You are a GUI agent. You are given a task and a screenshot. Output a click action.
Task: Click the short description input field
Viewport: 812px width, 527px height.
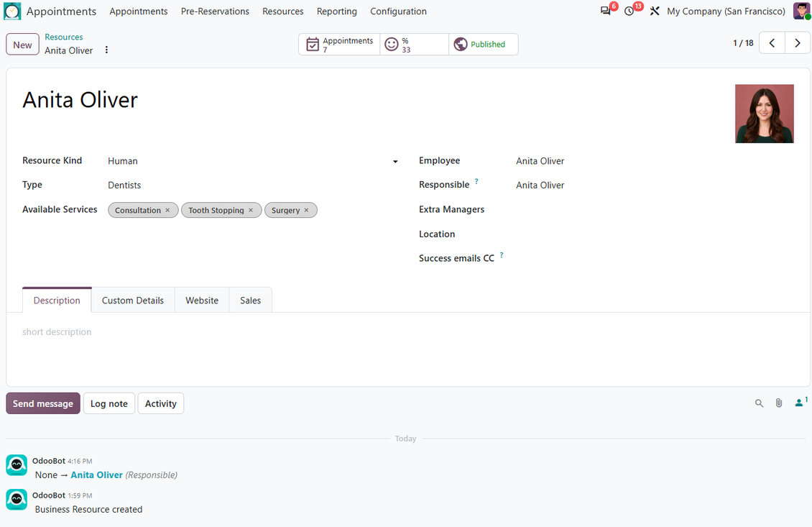tap(408, 332)
